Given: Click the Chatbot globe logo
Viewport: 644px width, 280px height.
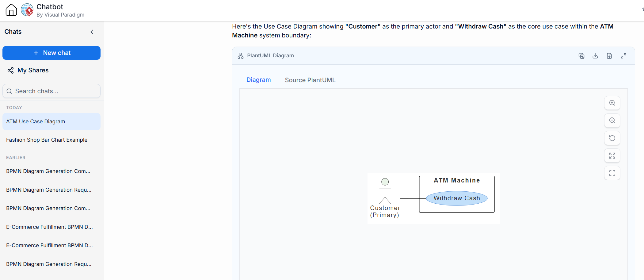Looking at the screenshot, I should click(27, 10).
